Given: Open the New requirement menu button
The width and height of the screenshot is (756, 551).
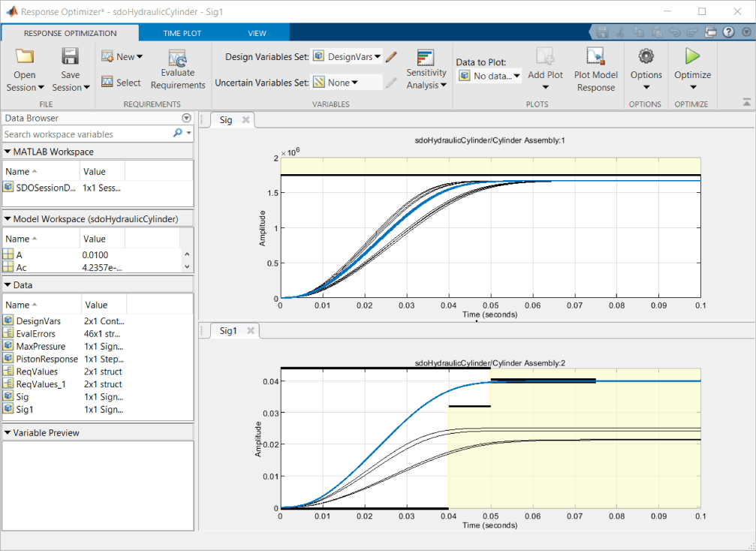Looking at the screenshot, I should 121,56.
